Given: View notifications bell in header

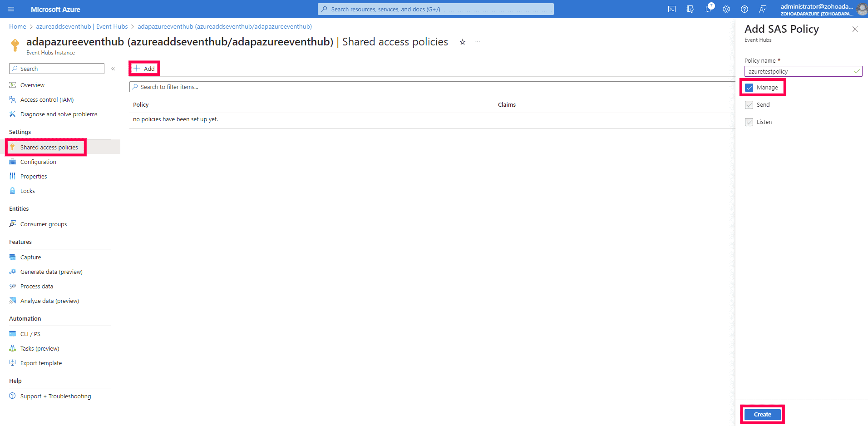Looking at the screenshot, I should pos(708,9).
